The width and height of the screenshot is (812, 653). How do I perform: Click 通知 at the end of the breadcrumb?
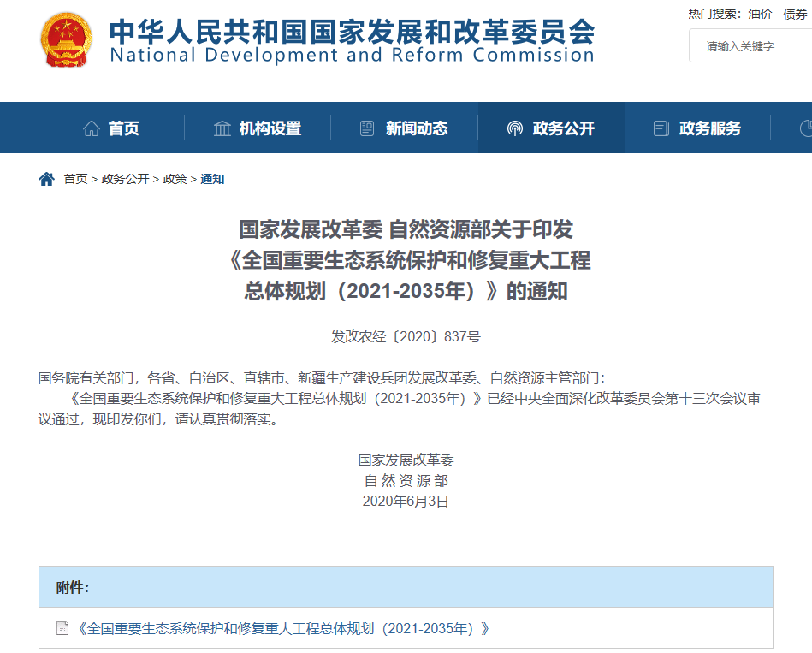pos(212,179)
